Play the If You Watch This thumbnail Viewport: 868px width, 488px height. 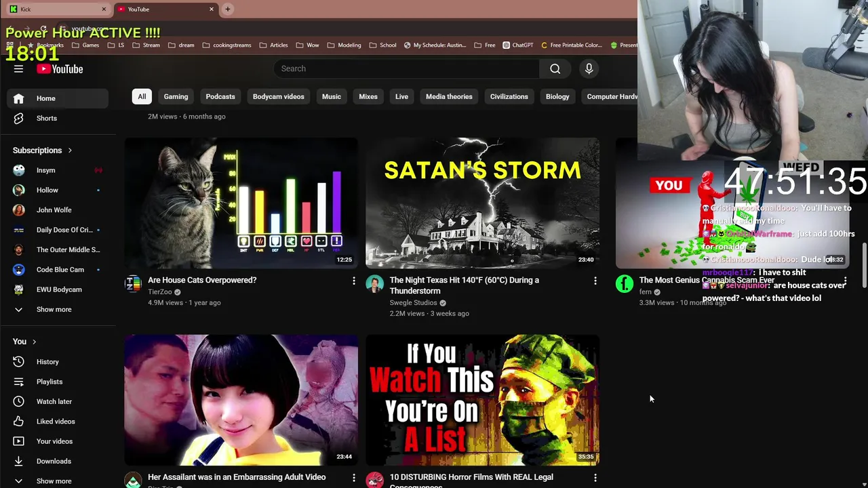point(482,400)
